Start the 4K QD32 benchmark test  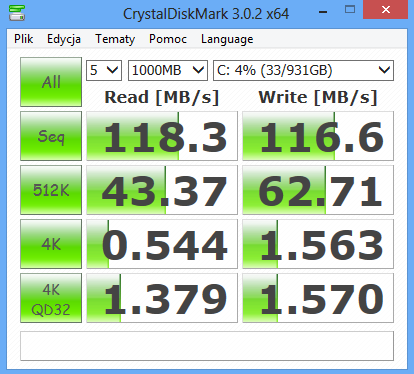point(51,298)
